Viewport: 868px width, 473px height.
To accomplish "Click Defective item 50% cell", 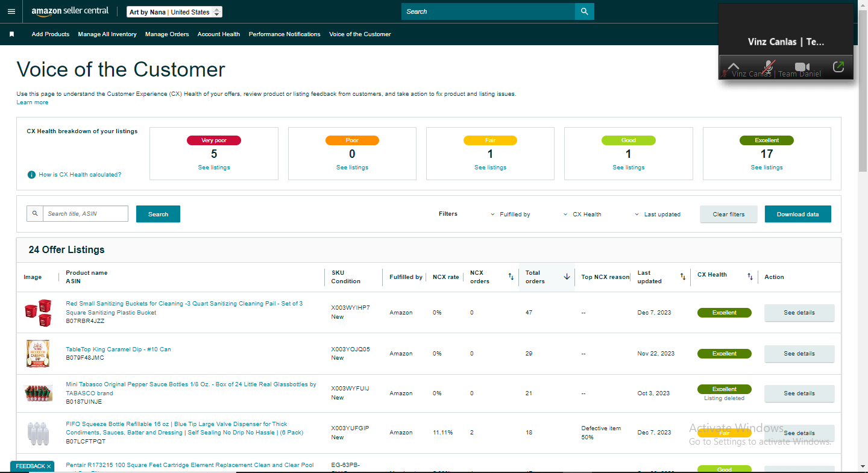I will click(601, 433).
